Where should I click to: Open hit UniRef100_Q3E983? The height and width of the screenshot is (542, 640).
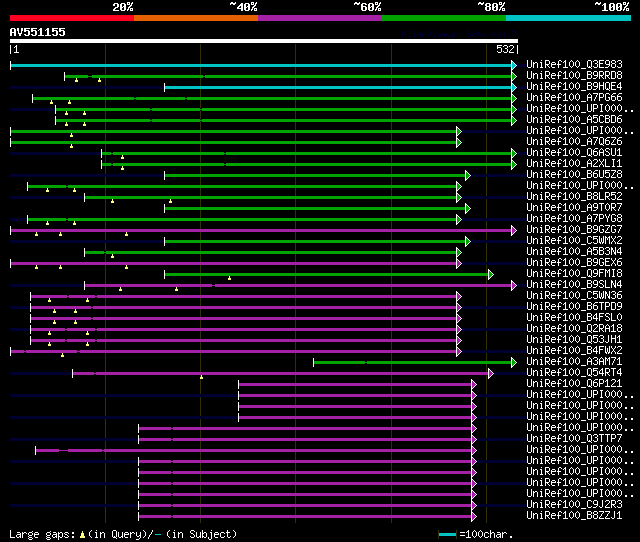click(574, 64)
